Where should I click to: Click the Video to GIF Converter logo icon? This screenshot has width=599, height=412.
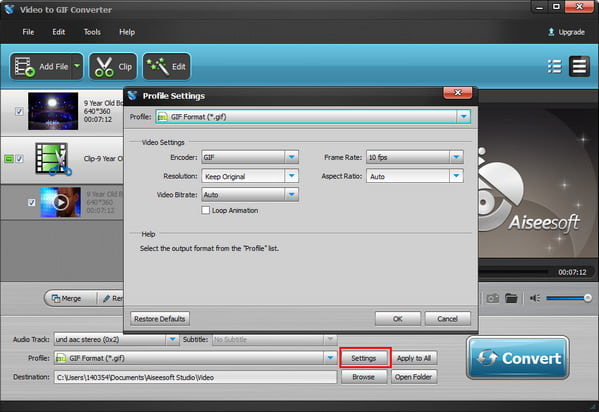point(10,9)
